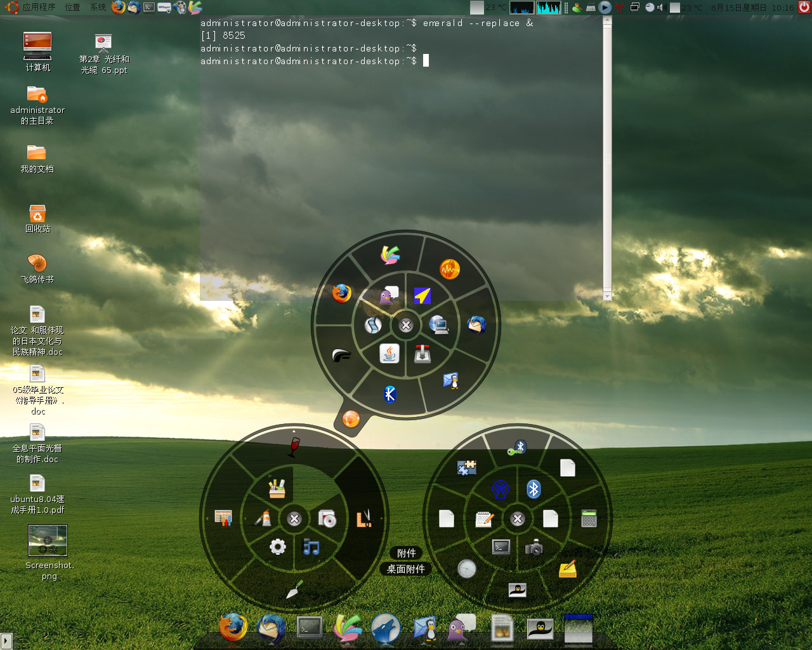Click the trowel icon in left pie menu
Viewport: 812px width, 650px height.
[294, 590]
